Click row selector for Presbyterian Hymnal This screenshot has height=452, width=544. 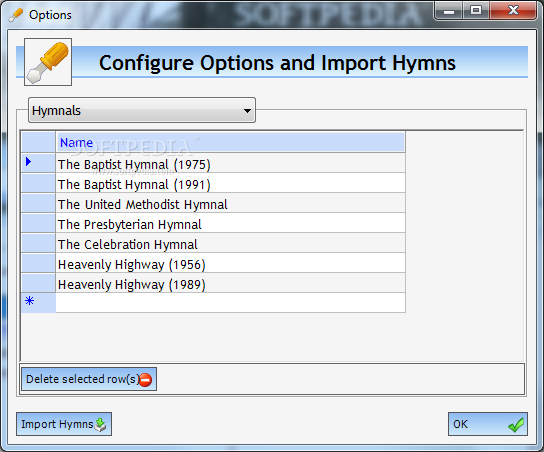(38, 223)
